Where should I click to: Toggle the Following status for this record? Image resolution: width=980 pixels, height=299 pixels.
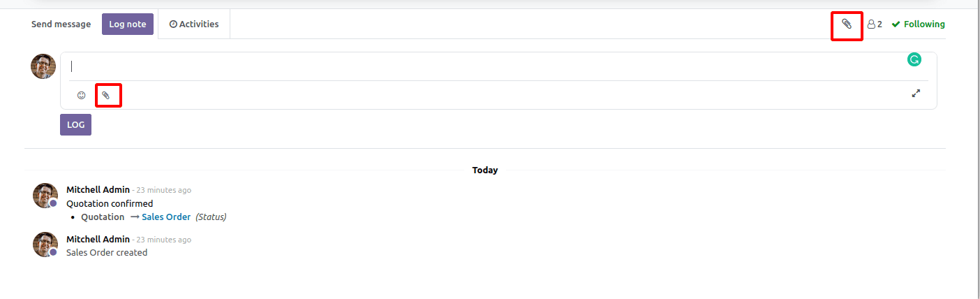[x=918, y=24]
